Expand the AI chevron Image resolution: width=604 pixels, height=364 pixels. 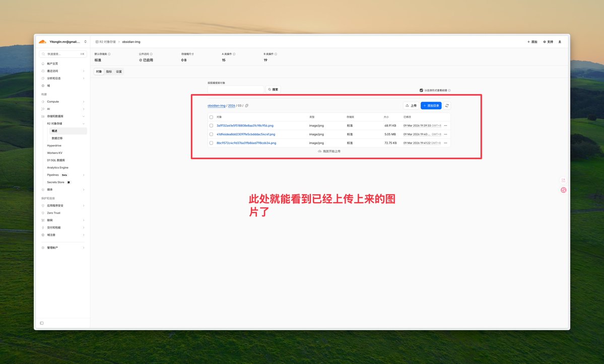pos(84,109)
